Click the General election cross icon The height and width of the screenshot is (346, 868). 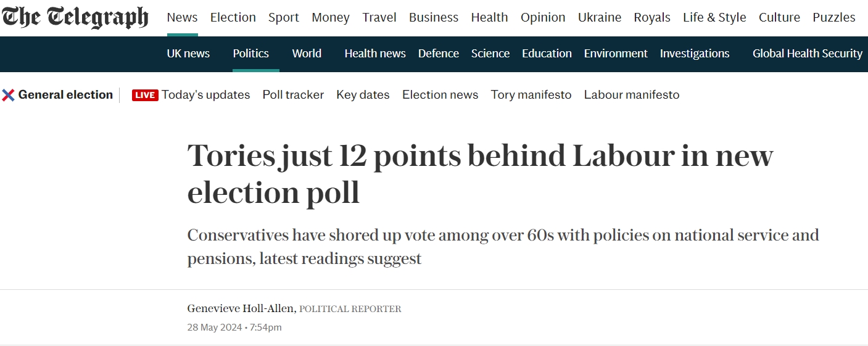9,95
